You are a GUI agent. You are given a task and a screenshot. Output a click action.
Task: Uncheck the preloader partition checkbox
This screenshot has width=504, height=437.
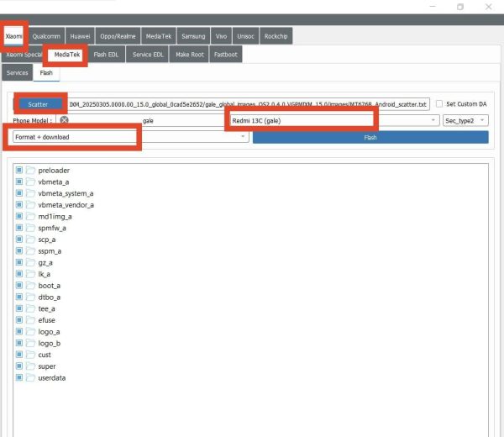[19, 170]
